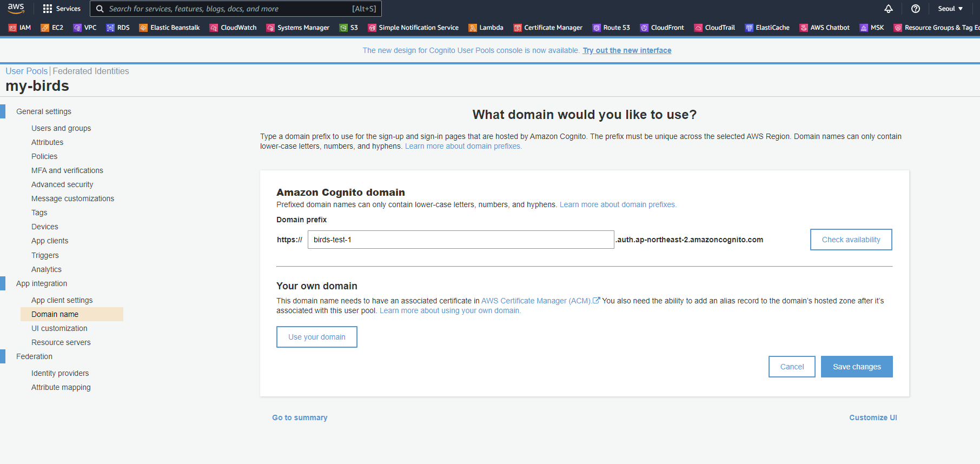The image size is (980, 464).
Task: Open S3 service shortcut
Action: [x=348, y=28]
